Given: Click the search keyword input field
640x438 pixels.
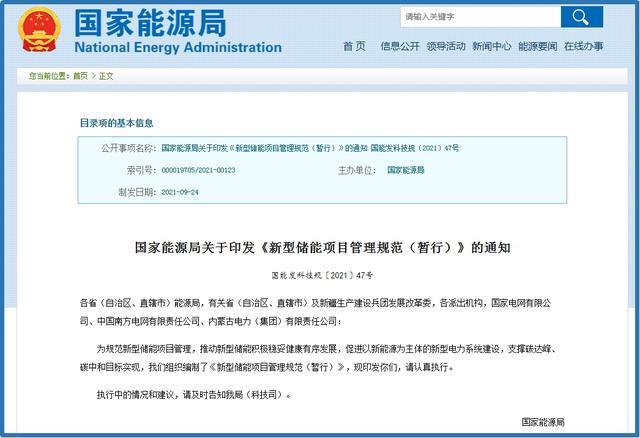Looking at the screenshot, I should pyautogui.click(x=478, y=17).
